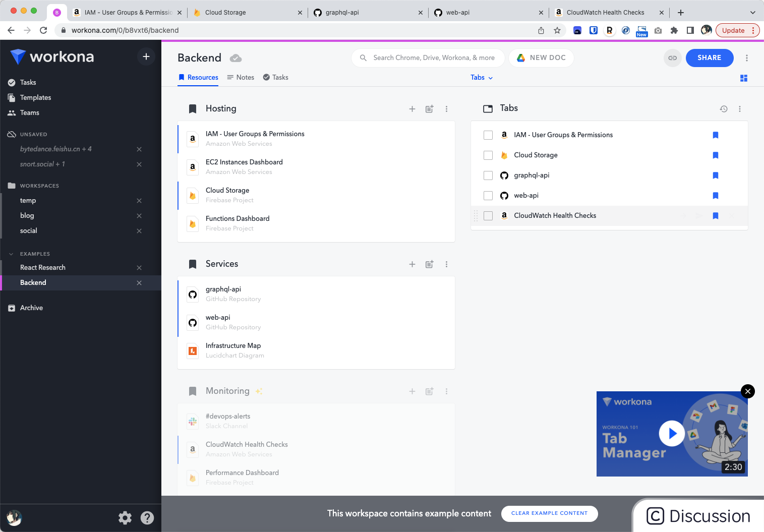
Task: Open settings gear in sidebar footer
Action: pos(125,518)
